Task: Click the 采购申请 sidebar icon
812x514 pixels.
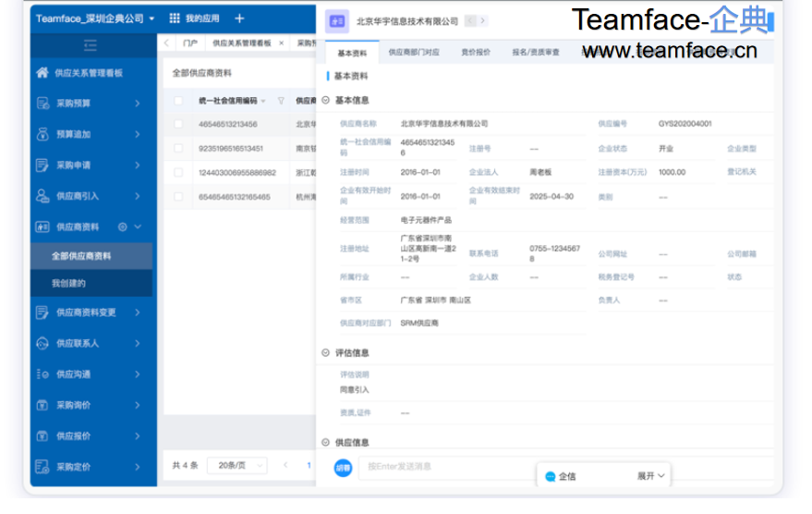Action: (42, 165)
